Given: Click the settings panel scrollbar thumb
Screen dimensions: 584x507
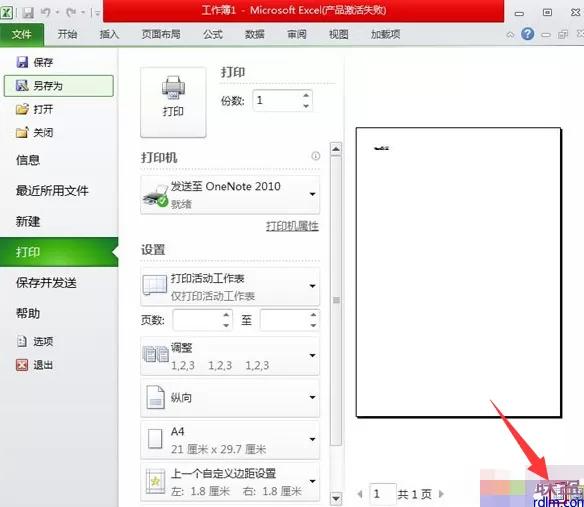Looking at the screenshot, I should click(x=336, y=300).
